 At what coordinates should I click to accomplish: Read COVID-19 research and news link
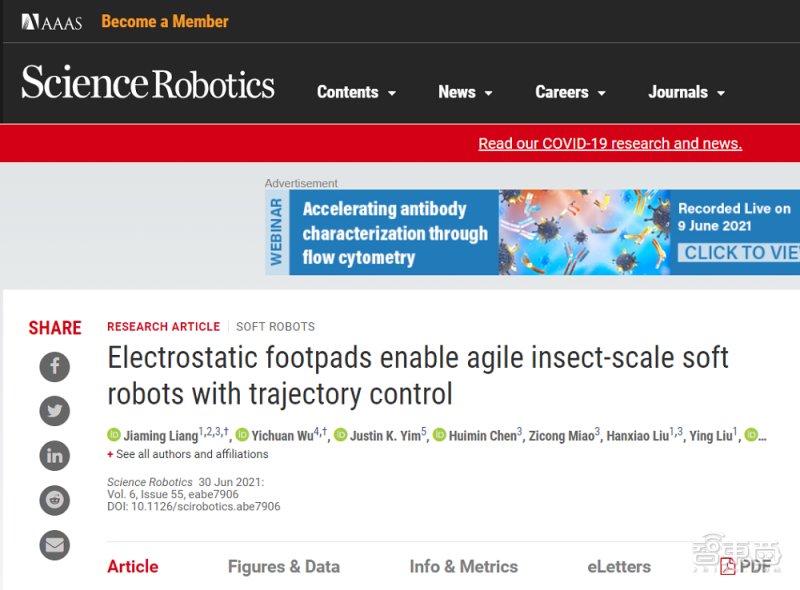[610, 143]
